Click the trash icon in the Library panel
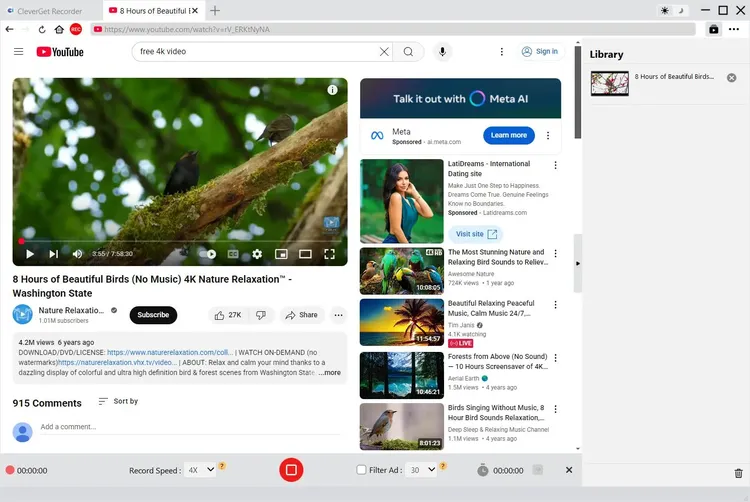The height and width of the screenshot is (502, 750). (739, 473)
